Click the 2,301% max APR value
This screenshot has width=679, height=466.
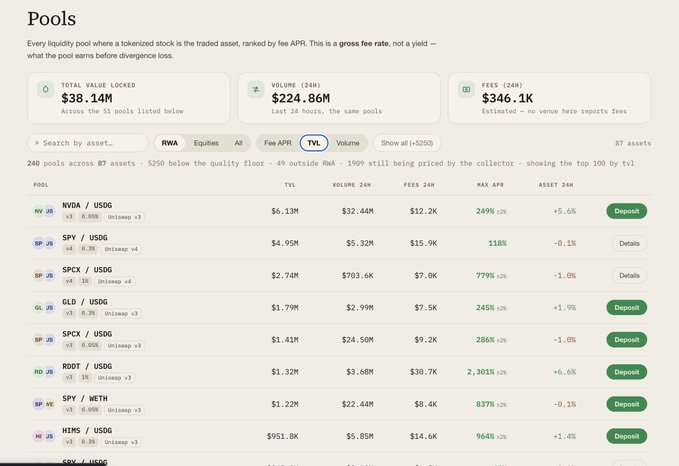[480, 372]
